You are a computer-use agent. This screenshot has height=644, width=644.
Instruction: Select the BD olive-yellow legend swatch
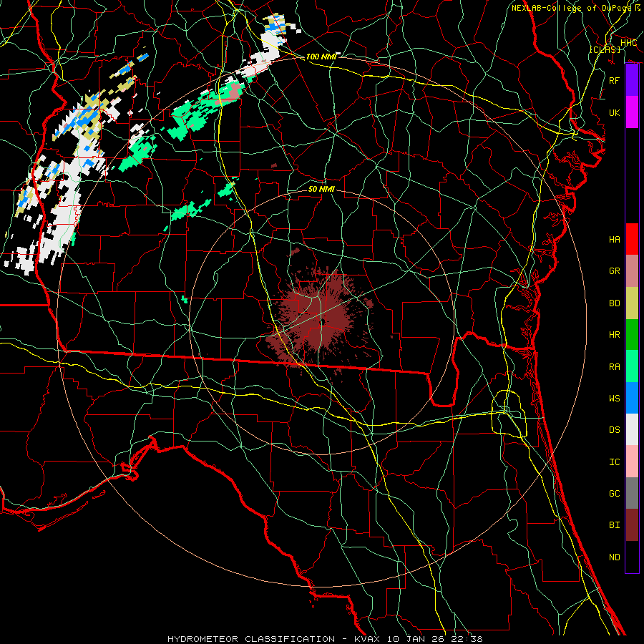pyautogui.click(x=632, y=303)
